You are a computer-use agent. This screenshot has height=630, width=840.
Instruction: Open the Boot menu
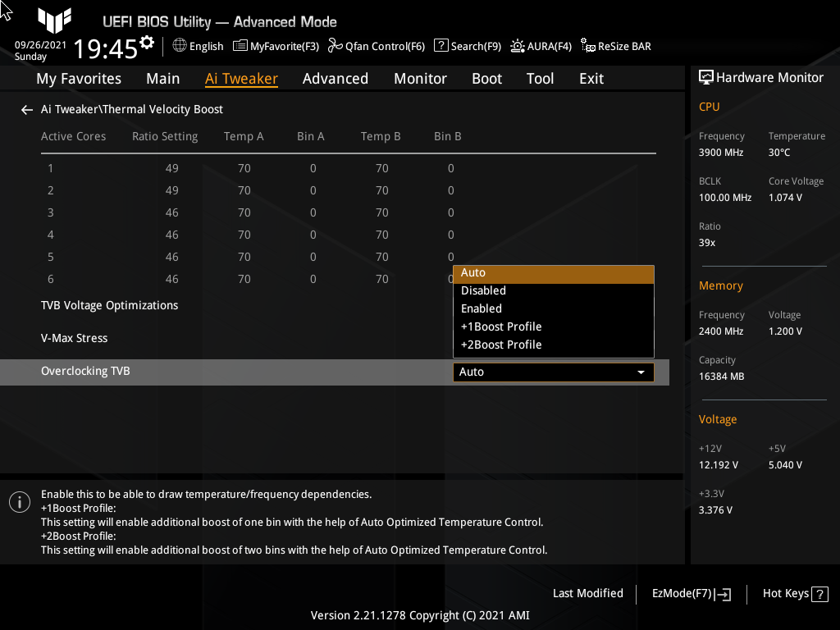(486, 78)
